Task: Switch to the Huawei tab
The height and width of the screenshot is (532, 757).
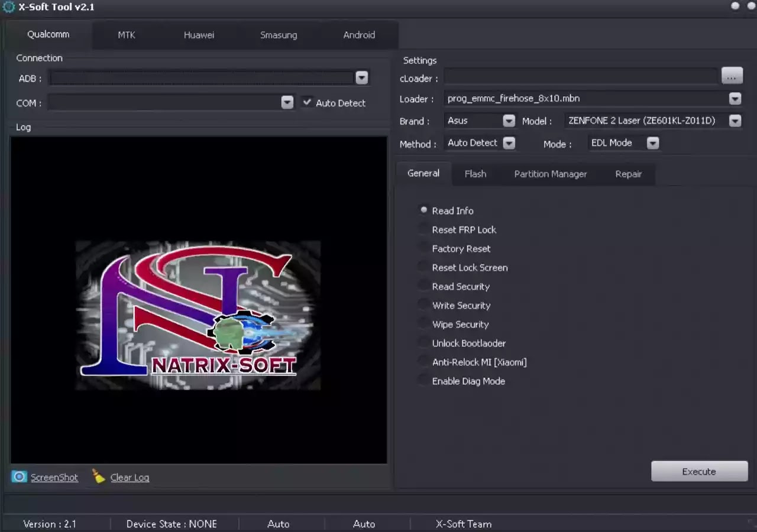Action: click(x=199, y=35)
